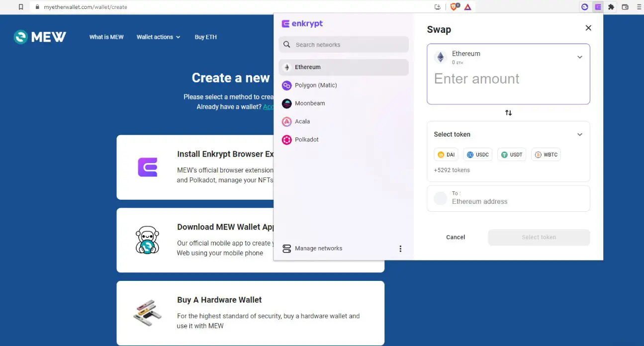This screenshot has height=346, width=644.
Task: Click the Swap heading text
Action: tap(439, 29)
